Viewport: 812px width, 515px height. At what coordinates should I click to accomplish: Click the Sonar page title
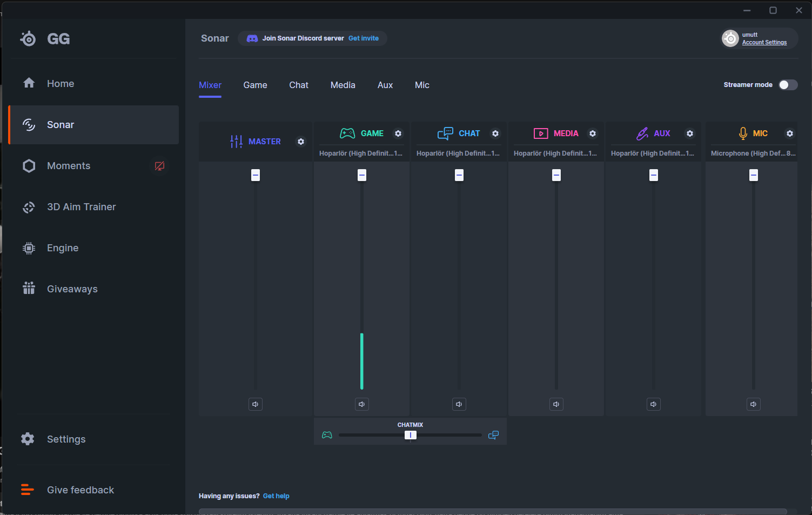click(215, 38)
